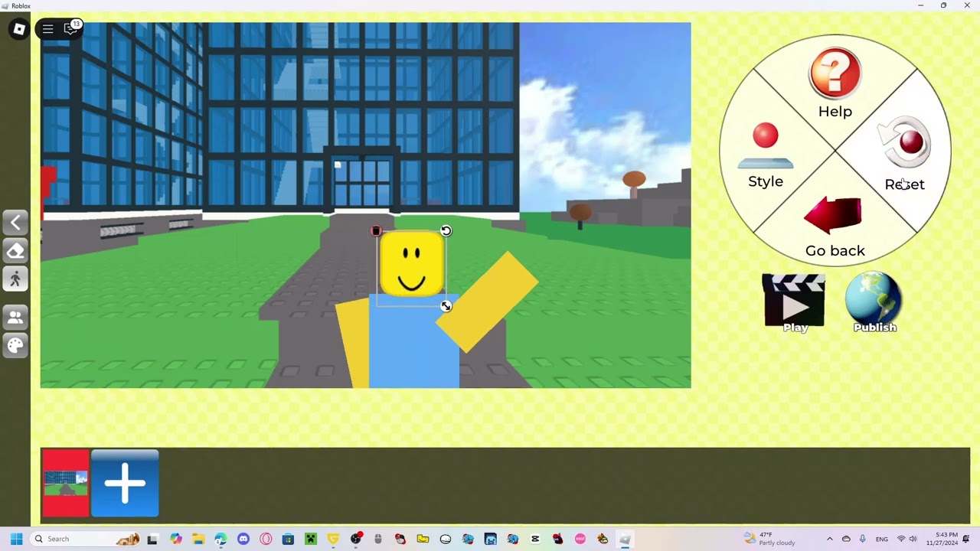Open the Roblox hamburger menu

47,29
